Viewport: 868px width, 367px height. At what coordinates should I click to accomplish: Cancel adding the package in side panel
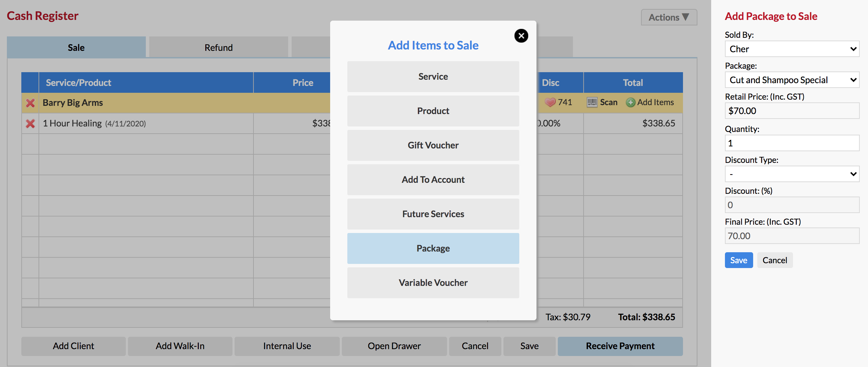[x=774, y=260]
